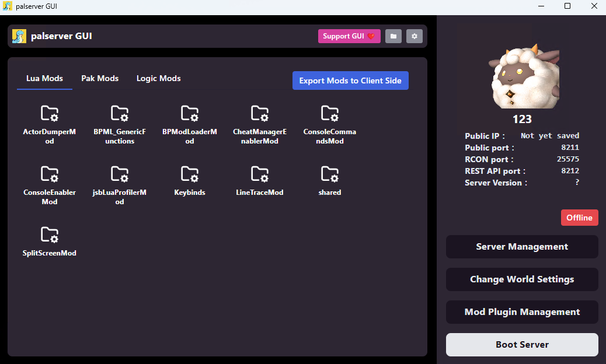Open the LineTraceMod folder icon
Image resolution: width=606 pixels, height=364 pixels.
[x=260, y=174]
